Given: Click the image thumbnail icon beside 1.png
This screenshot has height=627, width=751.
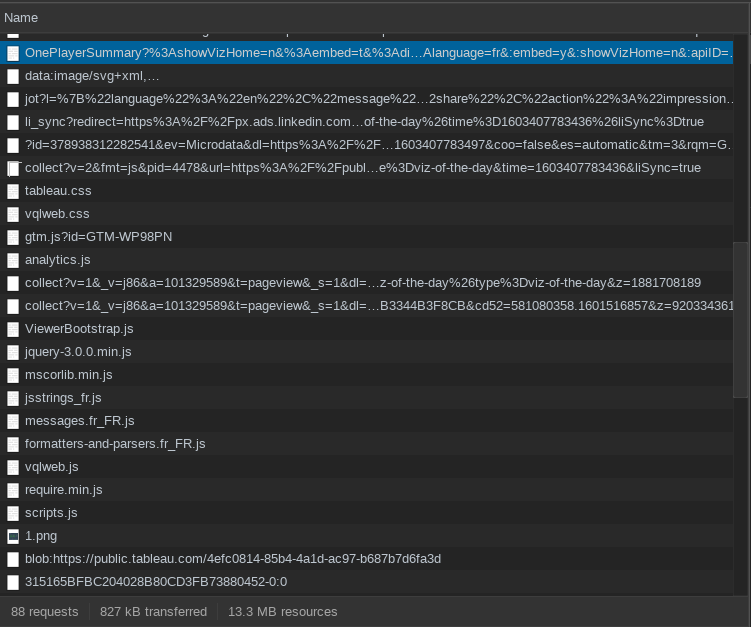Looking at the screenshot, I should point(13,536).
